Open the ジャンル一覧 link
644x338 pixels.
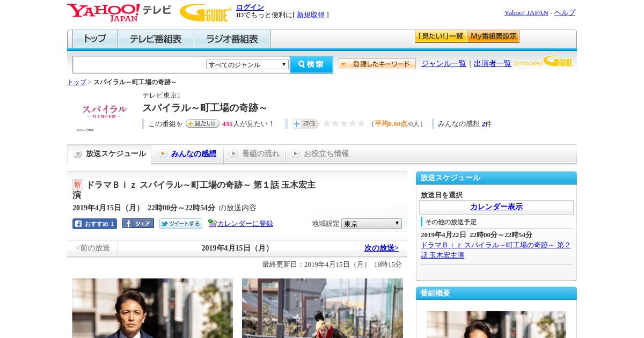(444, 64)
